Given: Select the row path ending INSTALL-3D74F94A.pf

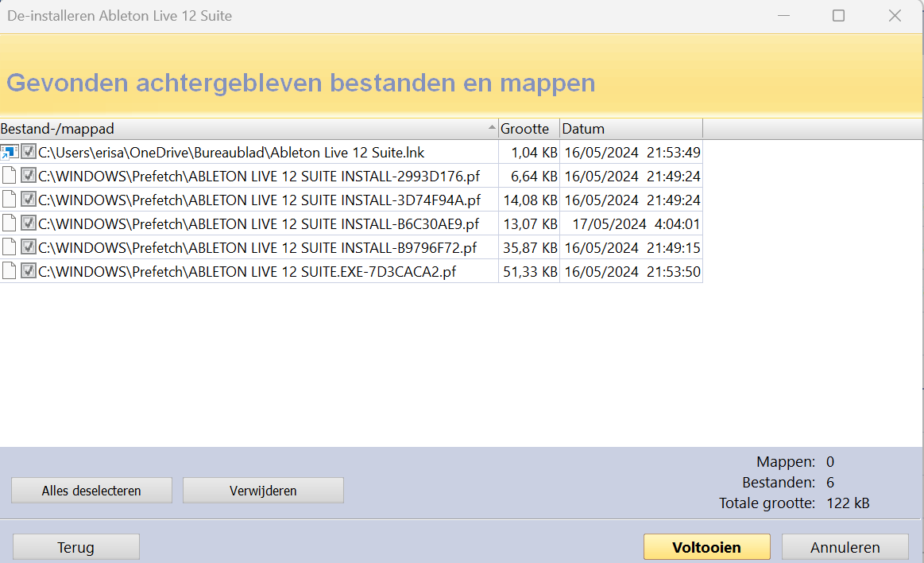Looking at the screenshot, I should click(259, 200).
